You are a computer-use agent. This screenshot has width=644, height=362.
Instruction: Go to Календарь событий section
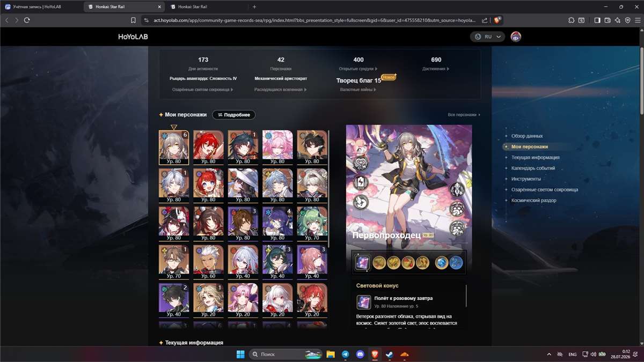(x=533, y=168)
